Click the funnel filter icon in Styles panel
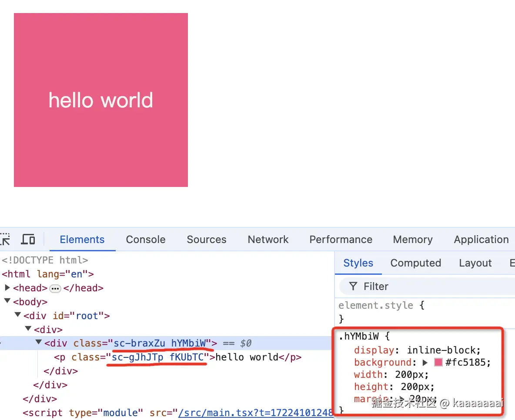This screenshot has width=515, height=420. point(352,286)
